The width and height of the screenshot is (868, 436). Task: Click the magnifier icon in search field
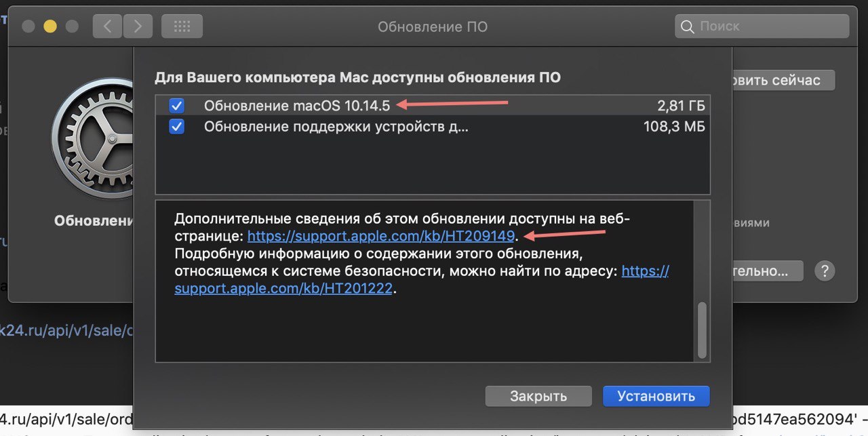coord(688,27)
